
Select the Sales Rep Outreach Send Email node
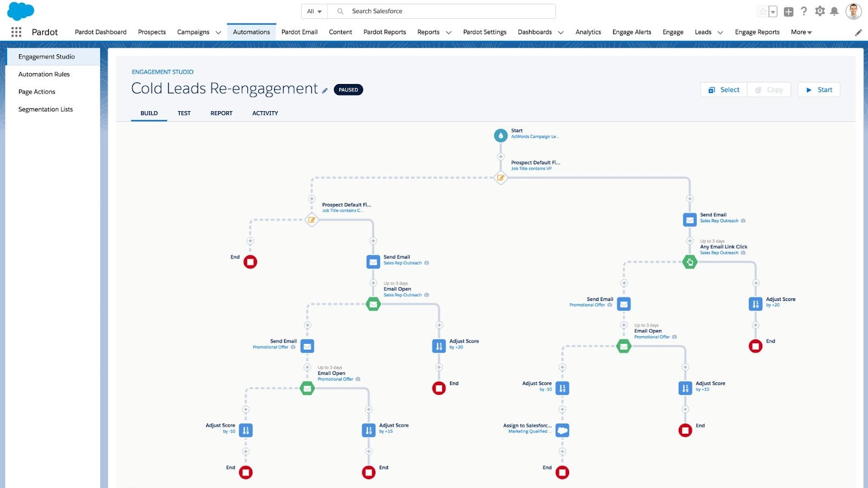(373, 262)
